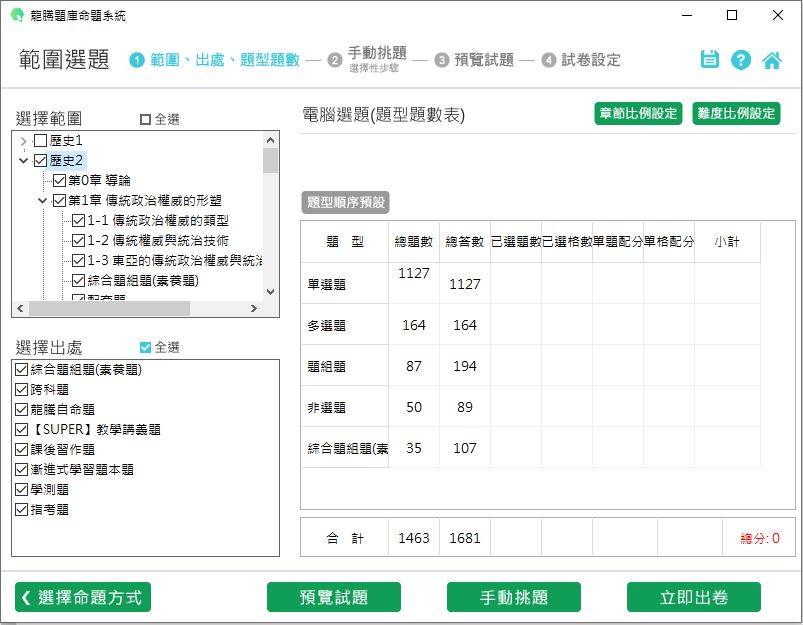Click bottom 手動挑題 button
Screen dimensions: 803x625
coord(514,597)
